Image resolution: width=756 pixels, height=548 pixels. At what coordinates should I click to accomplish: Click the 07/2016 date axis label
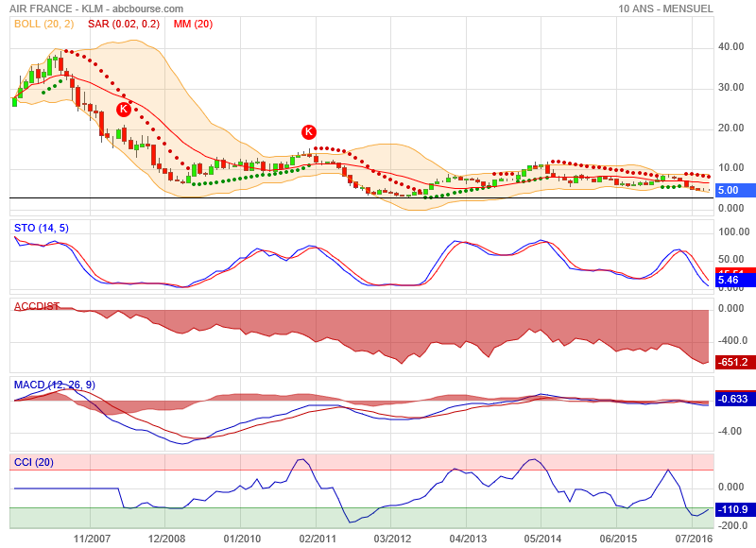[694, 539]
